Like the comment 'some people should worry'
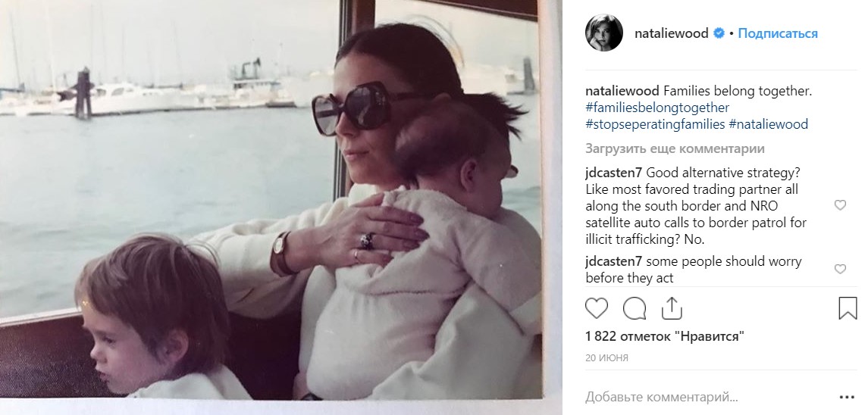This screenshot has height=415, width=868. (840, 269)
